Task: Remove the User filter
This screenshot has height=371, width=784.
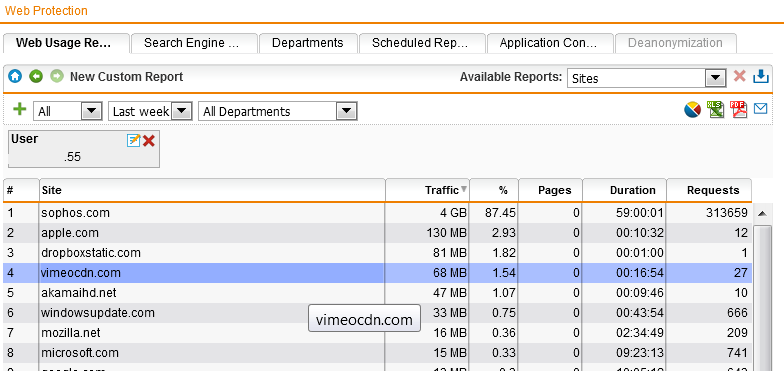Action: (148, 141)
